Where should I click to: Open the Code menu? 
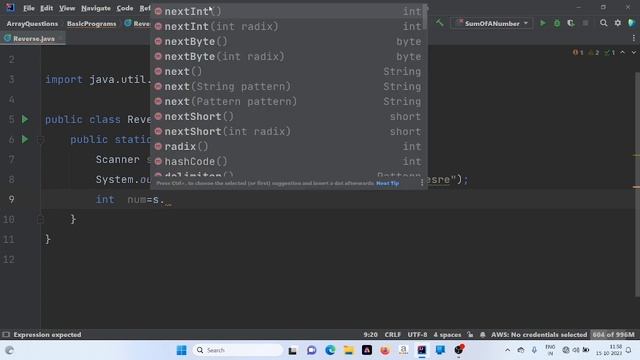click(x=125, y=8)
